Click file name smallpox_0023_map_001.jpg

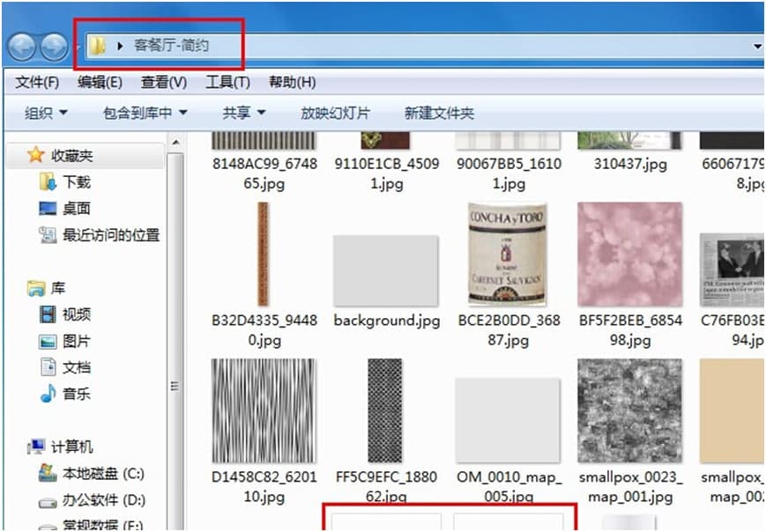click(630, 486)
